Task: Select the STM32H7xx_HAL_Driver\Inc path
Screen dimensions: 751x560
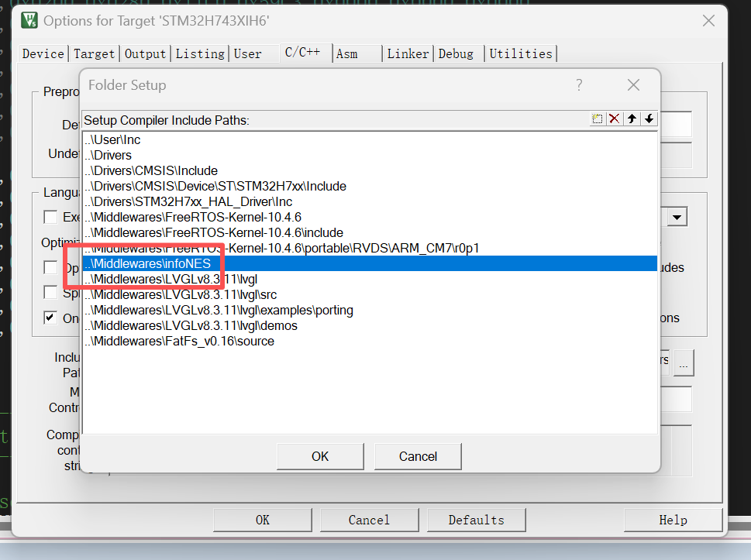Action: point(370,201)
